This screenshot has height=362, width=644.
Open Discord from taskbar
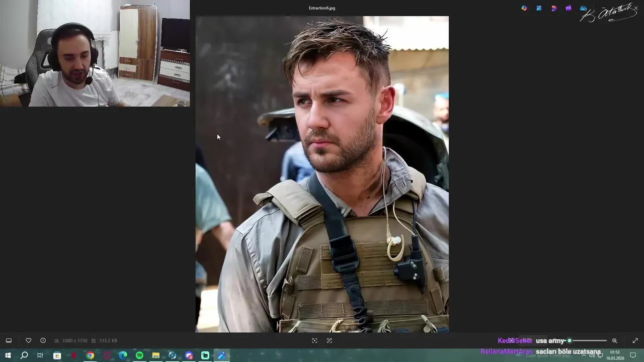point(189,355)
